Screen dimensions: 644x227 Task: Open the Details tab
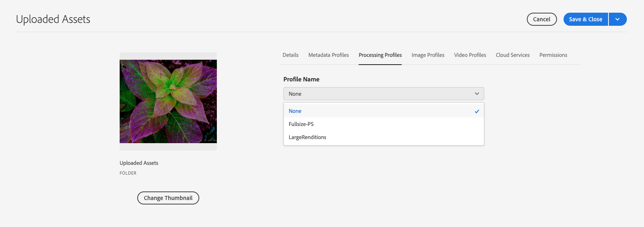pyautogui.click(x=290, y=55)
